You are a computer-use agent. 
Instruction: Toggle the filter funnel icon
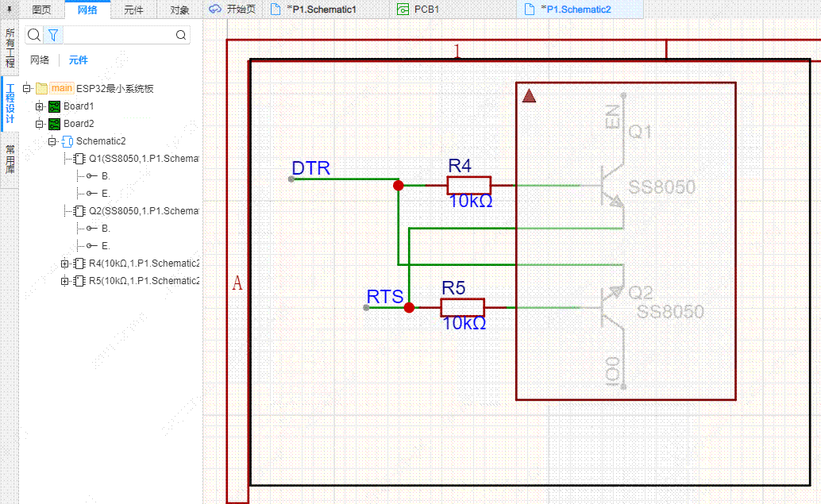(53, 35)
